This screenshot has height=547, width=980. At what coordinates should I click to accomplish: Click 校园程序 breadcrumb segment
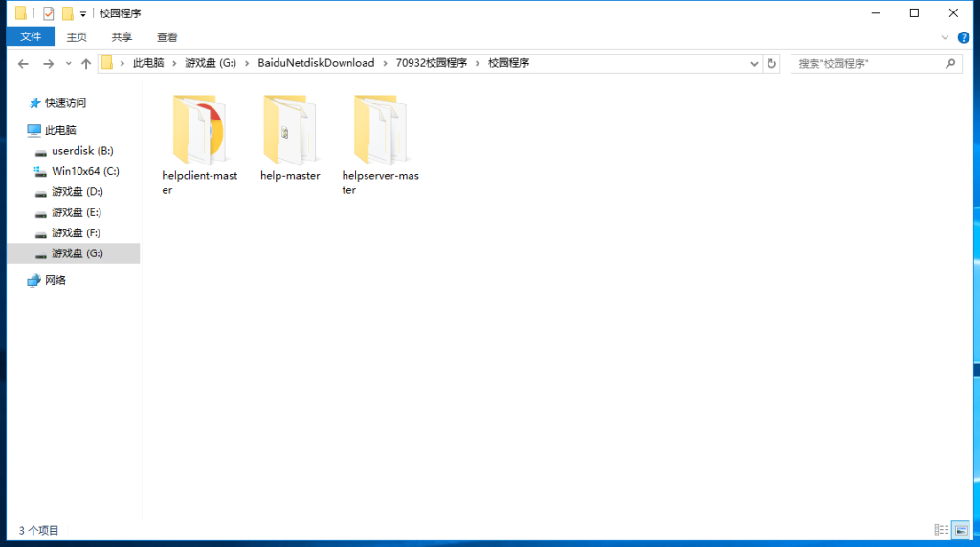click(509, 63)
